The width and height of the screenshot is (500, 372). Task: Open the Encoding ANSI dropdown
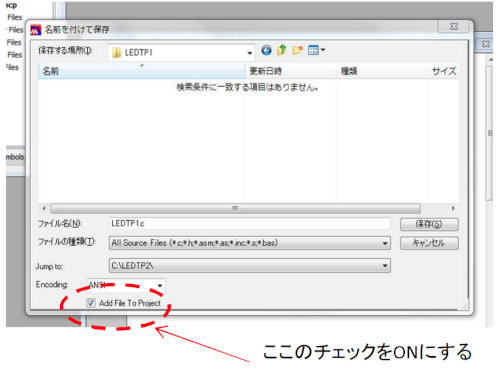(160, 285)
